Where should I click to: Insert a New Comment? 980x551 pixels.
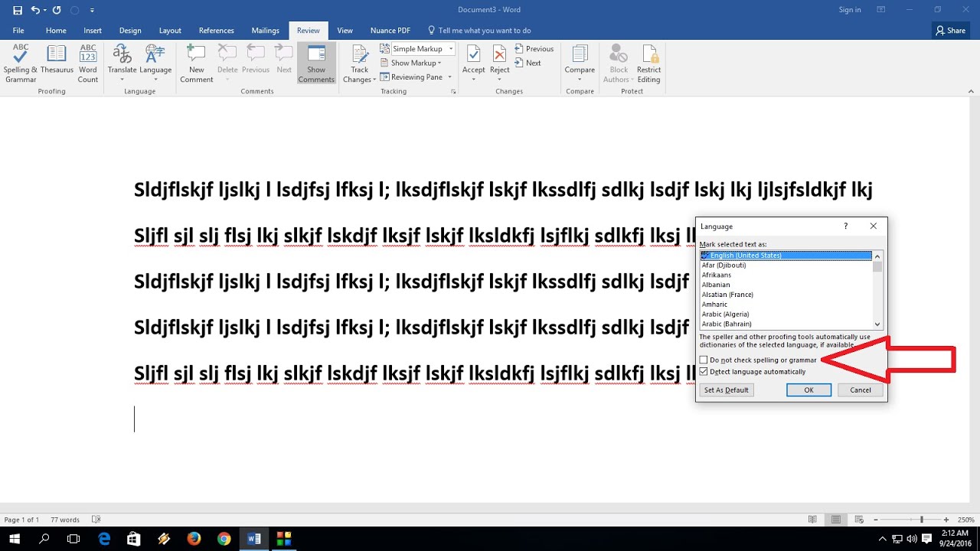click(196, 64)
